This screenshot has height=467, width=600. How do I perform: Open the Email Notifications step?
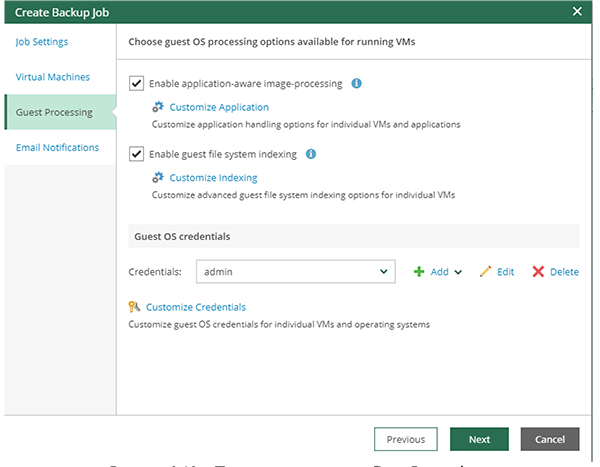[57, 147]
